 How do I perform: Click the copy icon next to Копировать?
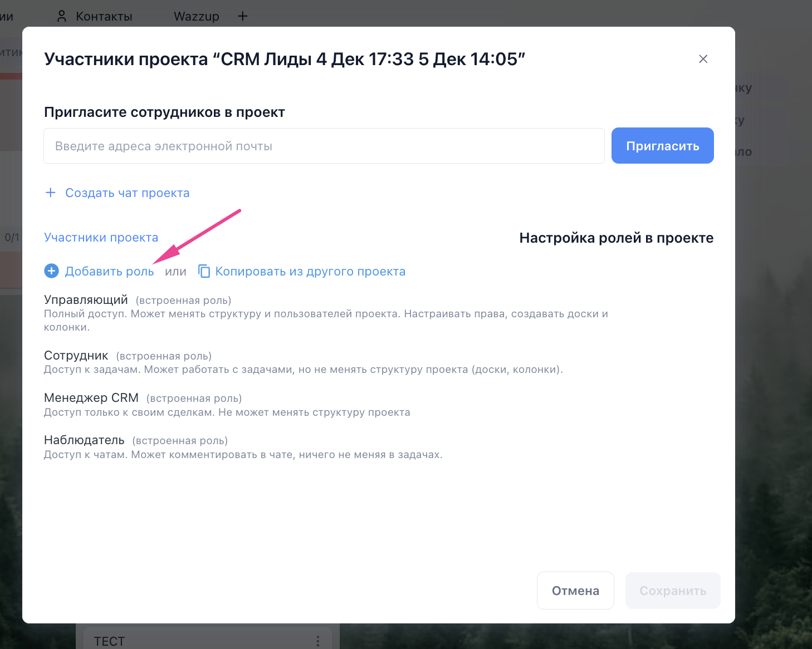coord(204,271)
